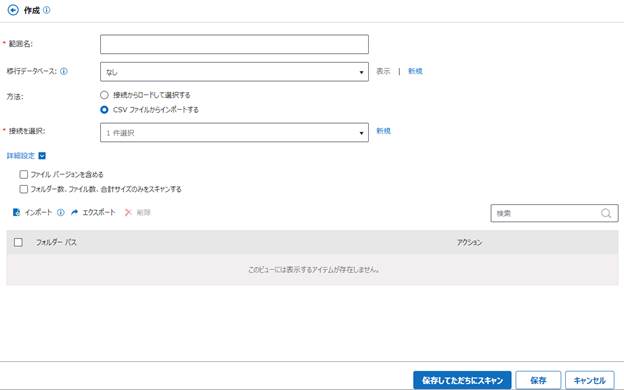
Task: Click the エクスポート arrow icon
Action: (74, 213)
